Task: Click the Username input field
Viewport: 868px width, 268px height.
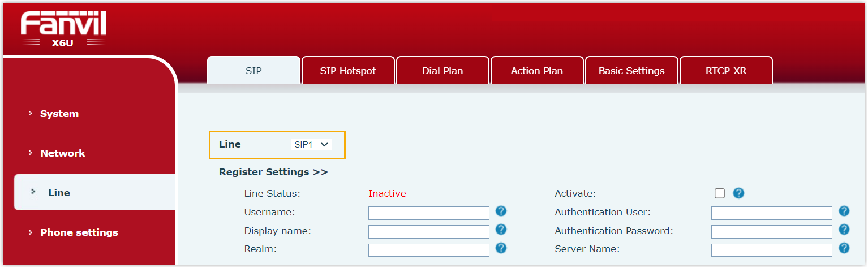Action: (x=428, y=213)
